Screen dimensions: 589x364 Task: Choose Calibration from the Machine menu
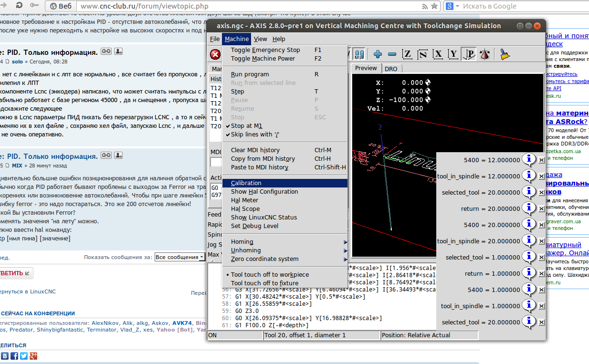coord(246,183)
